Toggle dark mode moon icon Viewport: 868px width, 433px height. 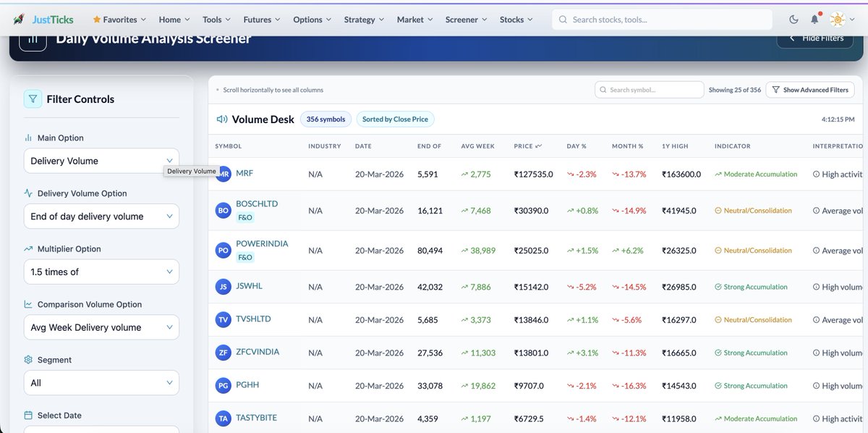click(793, 20)
